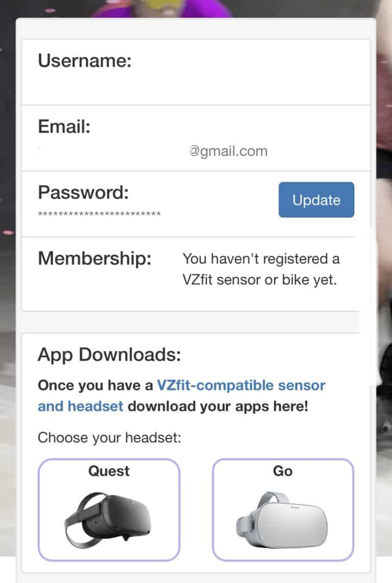Click the Quest headset picture
The width and height of the screenshot is (392, 583).
(109, 516)
